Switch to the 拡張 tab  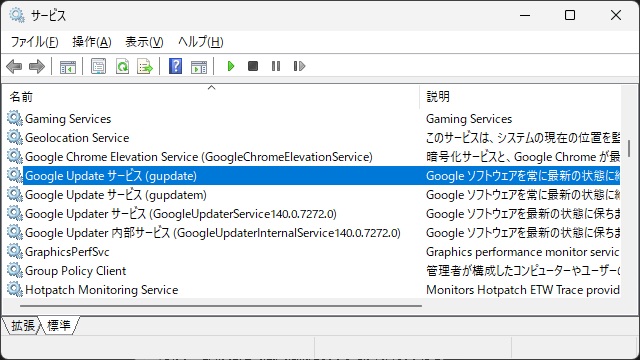click(22, 325)
